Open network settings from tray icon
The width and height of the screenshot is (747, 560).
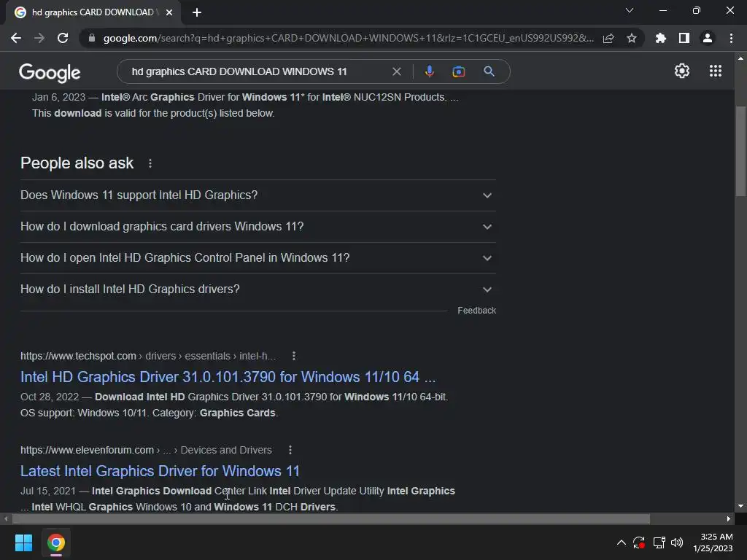click(x=659, y=542)
